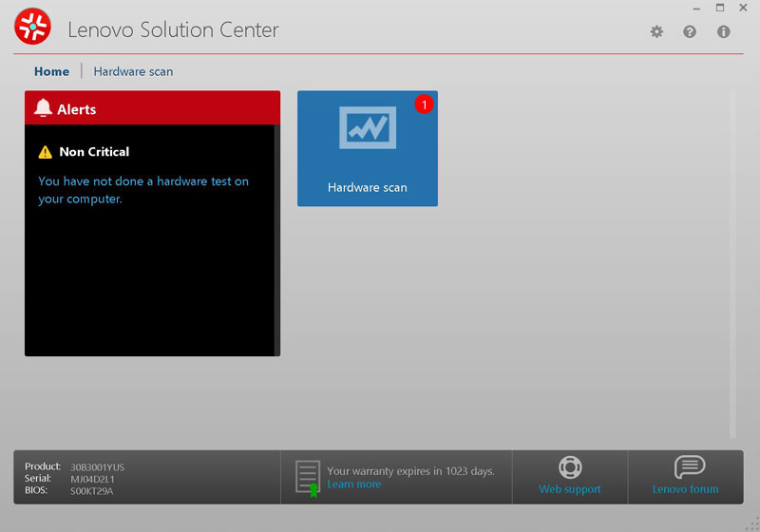Click the Non Critical warning triangle icon
The height and width of the screenshot is (532, 760).
[45, 152]
